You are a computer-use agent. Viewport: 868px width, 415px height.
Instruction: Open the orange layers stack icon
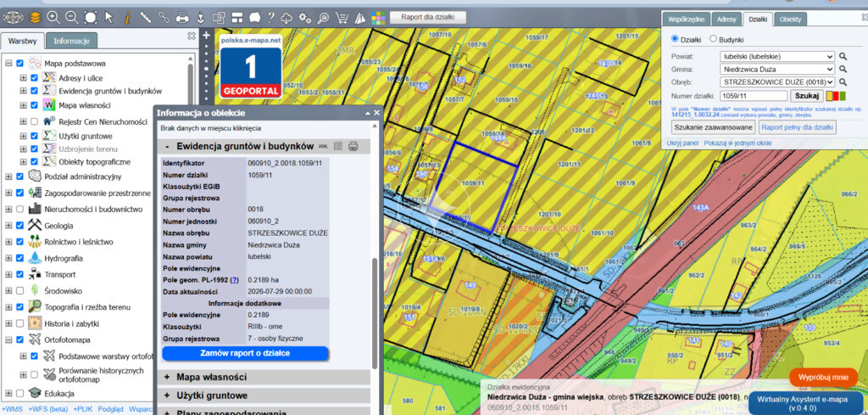coord(36,18)
